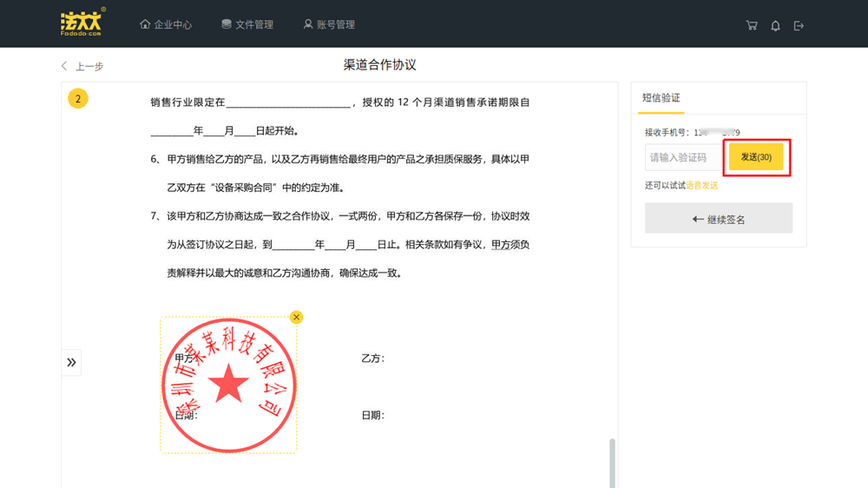Click the yellow page number 2 badge

coord(78,99)
